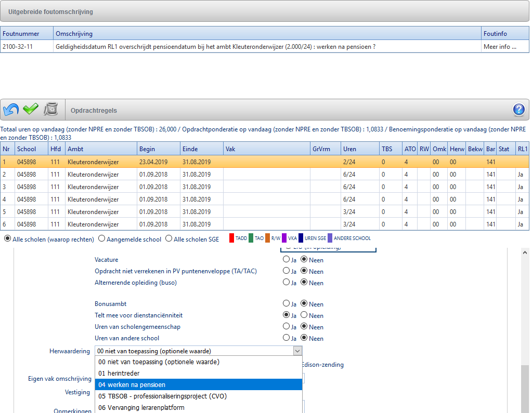Choose 01 herintreder option
The image size is (532, 413).
199,374
